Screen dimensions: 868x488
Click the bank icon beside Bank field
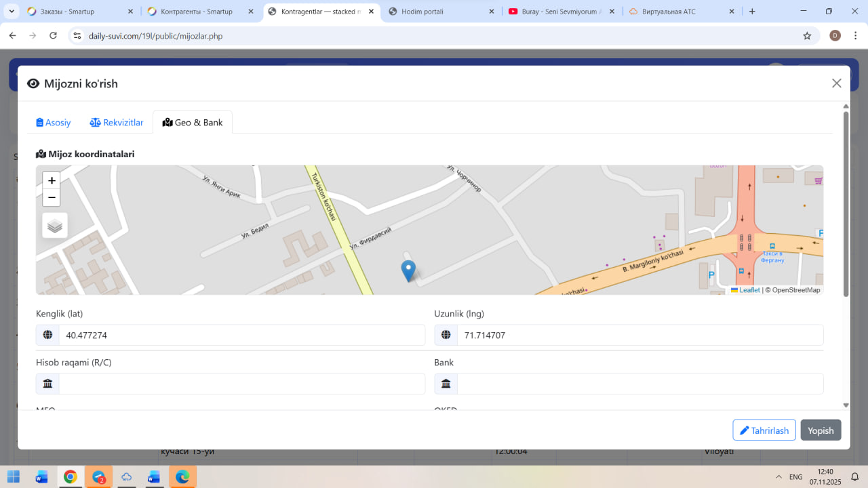(446, 384)
